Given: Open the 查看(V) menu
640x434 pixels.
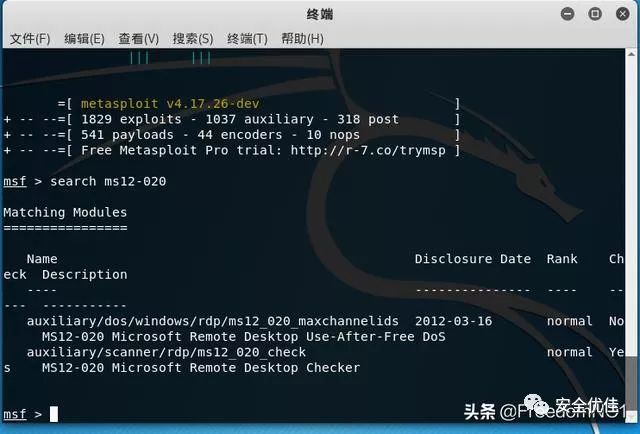Looking at the screenshot, I should point(138,39).
